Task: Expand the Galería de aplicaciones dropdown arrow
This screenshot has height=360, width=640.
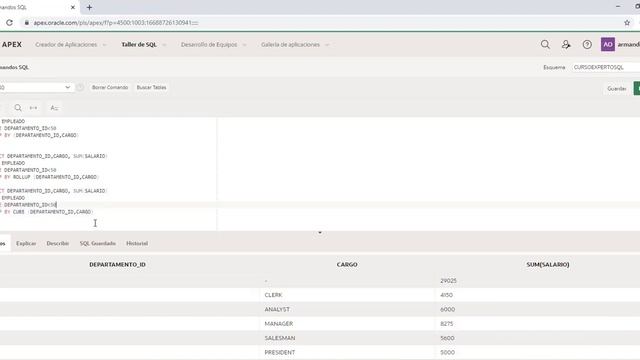Action: point(327,45)
